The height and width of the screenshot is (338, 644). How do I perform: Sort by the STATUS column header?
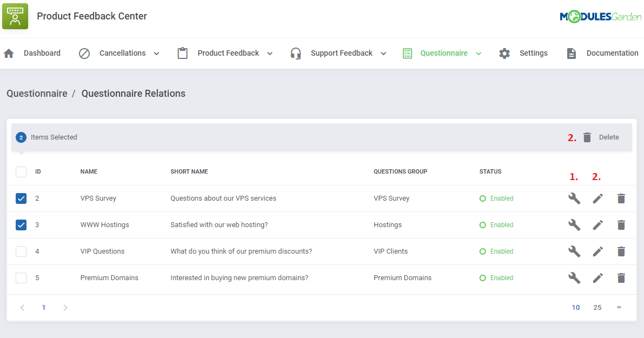pyautogui.click(x=490, y=172)
